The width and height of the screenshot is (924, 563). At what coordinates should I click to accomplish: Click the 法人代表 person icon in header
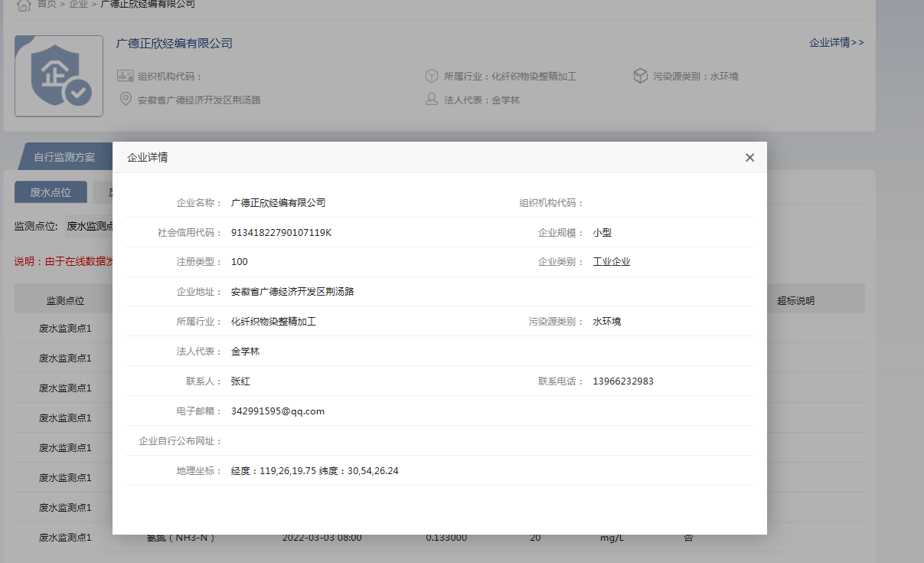(432, 100)
